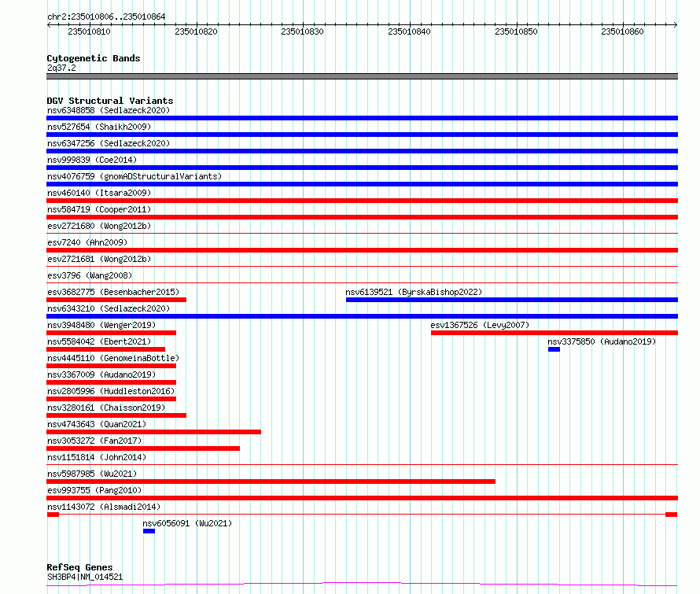This screenshot has height=594, width=700.
Task: Click the blue nsv6139521 variant bar
Action: pos(512,300)
